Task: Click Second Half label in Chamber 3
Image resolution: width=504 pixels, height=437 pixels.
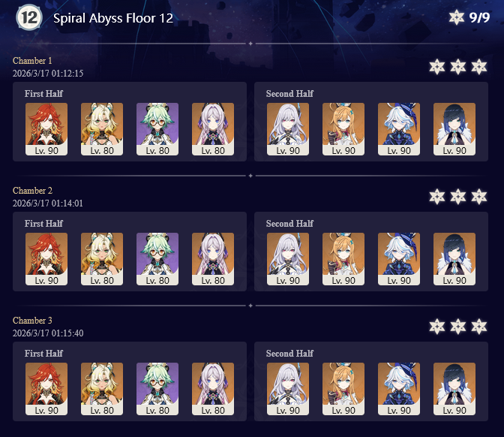Action: coord(289,354)
